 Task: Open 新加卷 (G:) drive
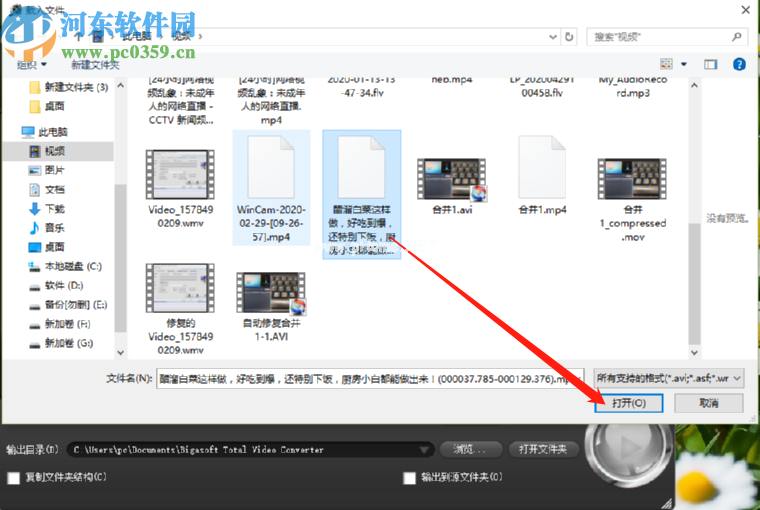click(x=61, y=343)
